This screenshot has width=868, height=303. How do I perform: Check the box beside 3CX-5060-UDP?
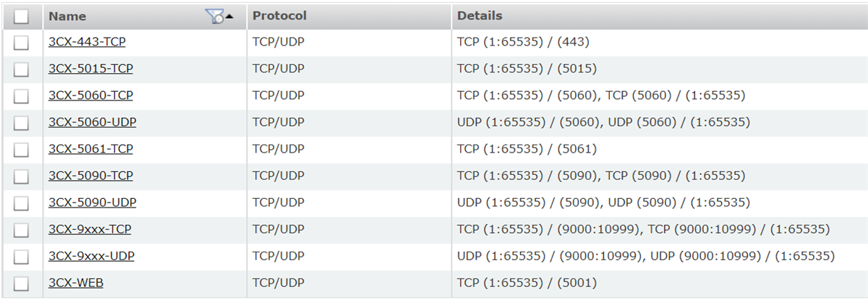tap(21, 123)
